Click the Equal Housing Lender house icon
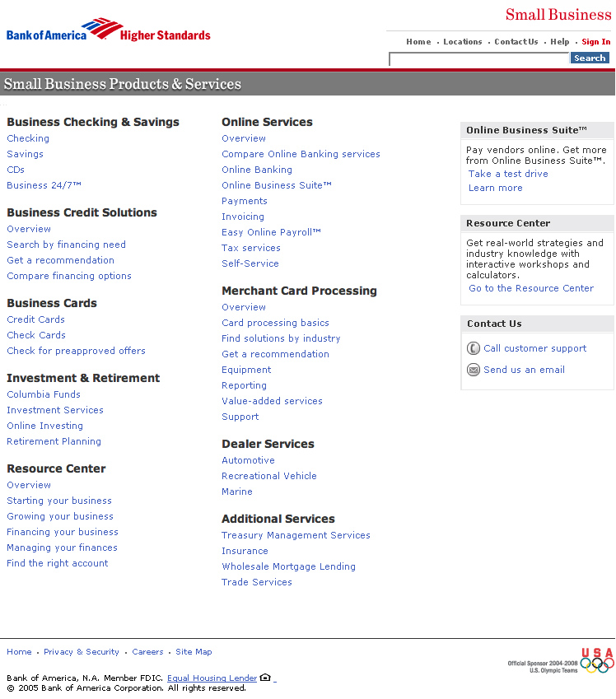616x699 pixels. pyautogui.click(x=265, y=678)
